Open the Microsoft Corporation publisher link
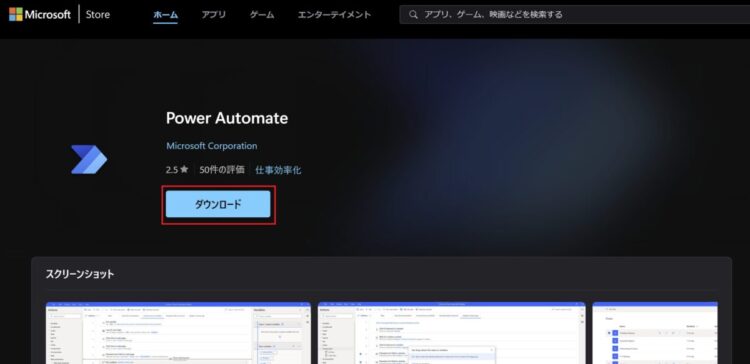The image size is (750, 364). (x=211, y=146)
